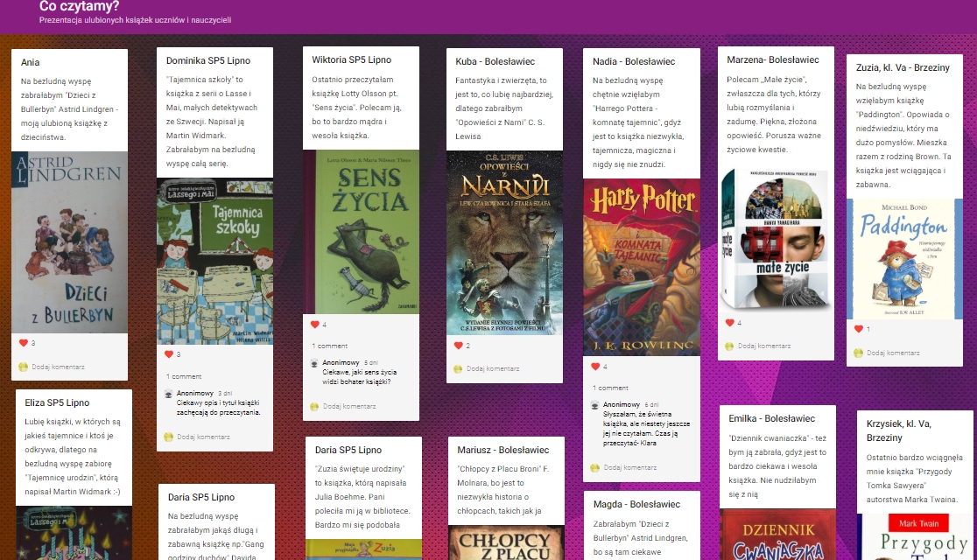Like Nadia's Harry Potter post
The image size is (977, 560).
[x=595, y=367]
